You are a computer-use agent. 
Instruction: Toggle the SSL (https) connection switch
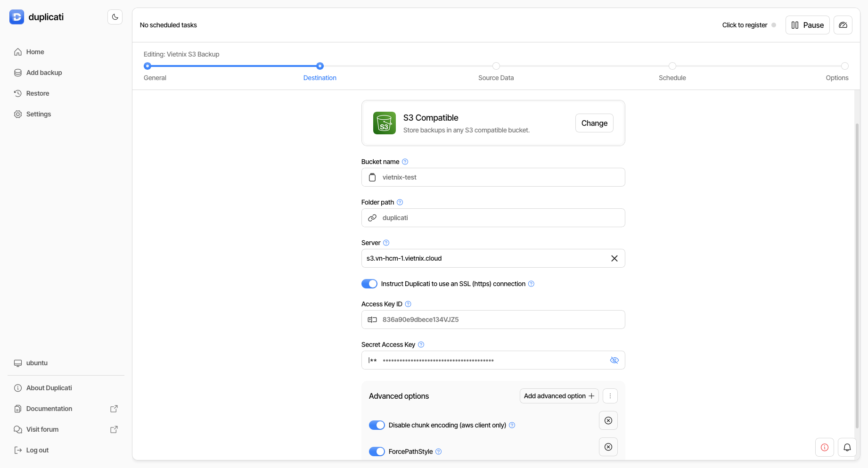tap(369, 284)
